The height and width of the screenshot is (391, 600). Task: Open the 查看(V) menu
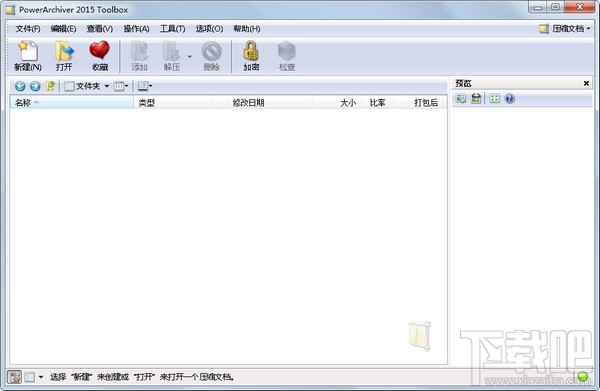(x=99, y=29)
